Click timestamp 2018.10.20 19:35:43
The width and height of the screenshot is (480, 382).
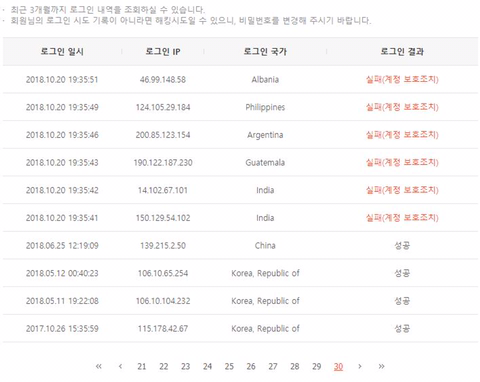point(62,163)
